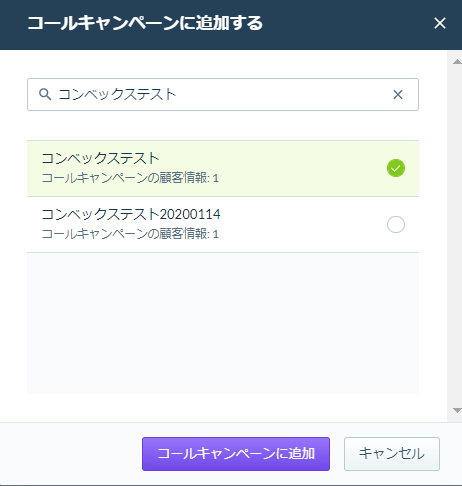
Task: Click customer info count under コンベックステスト20200114
Action: (130, 234)
